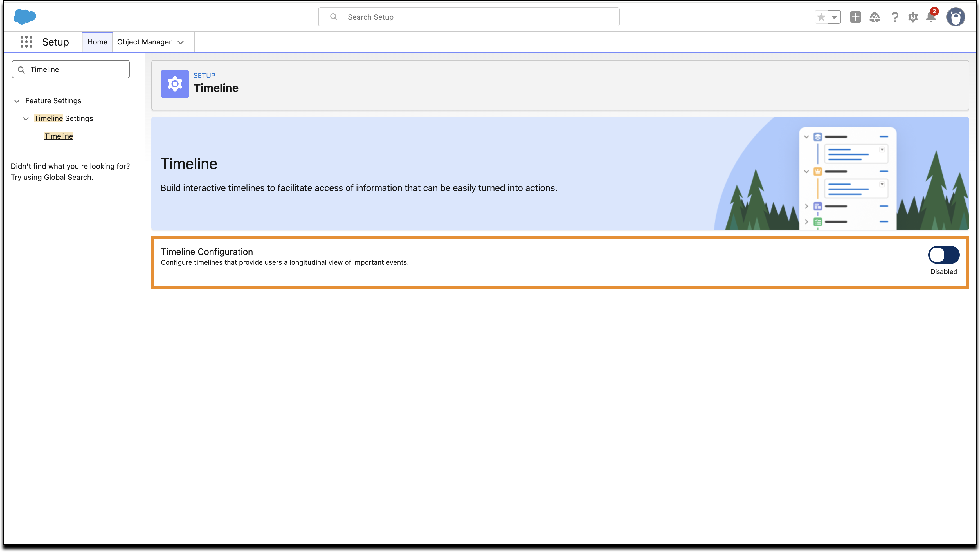
Task: Click the magnifier icon in Quick Find
Action: click(x=21, y=69)
